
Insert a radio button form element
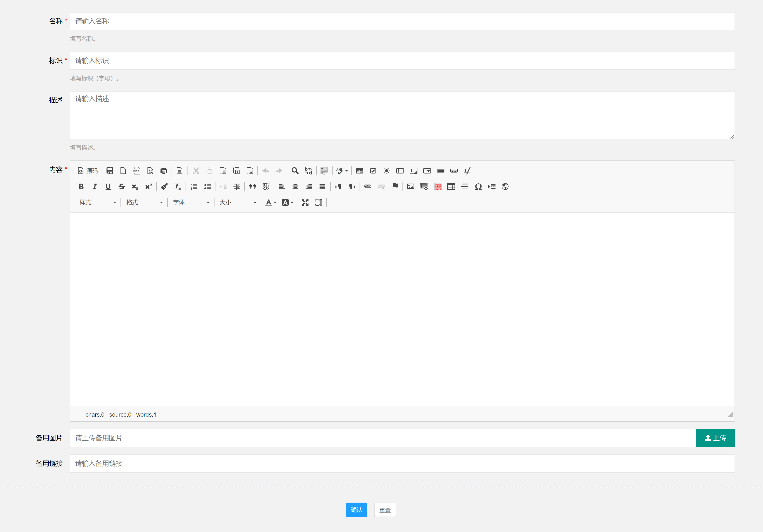[x=387, y=171]
